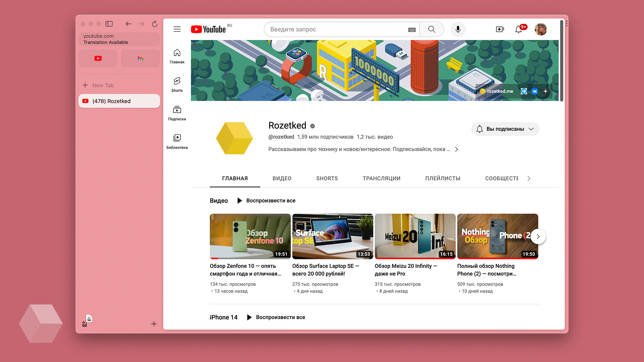Play all in the Видео section
The height and width of the screenshot is (362, 644).
266,200
